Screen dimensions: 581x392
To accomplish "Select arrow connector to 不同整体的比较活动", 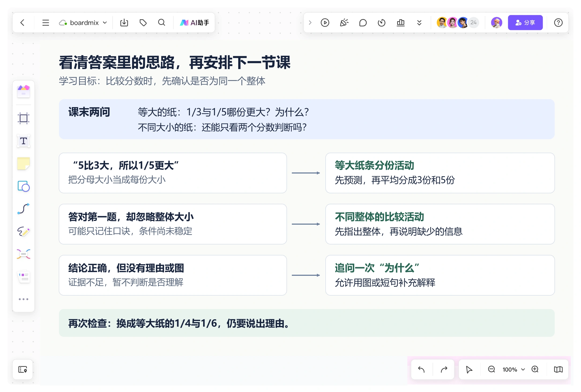I will pyautogui.click(x=306, y=224).
